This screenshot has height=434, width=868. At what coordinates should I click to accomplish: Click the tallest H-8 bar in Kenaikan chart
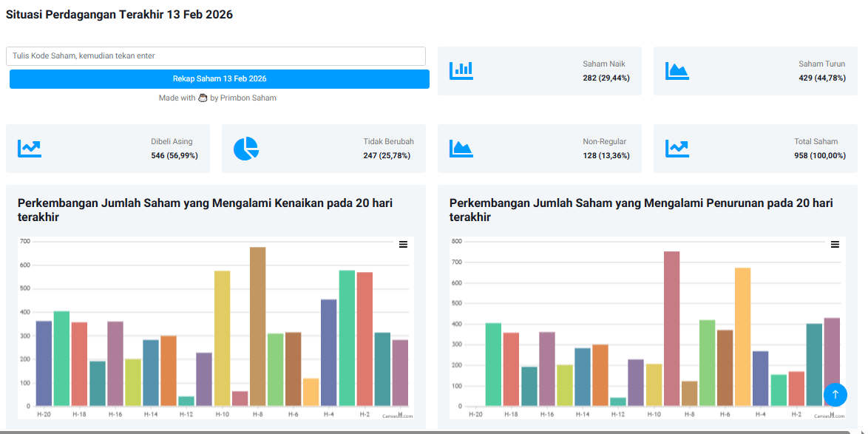[257, 325]
